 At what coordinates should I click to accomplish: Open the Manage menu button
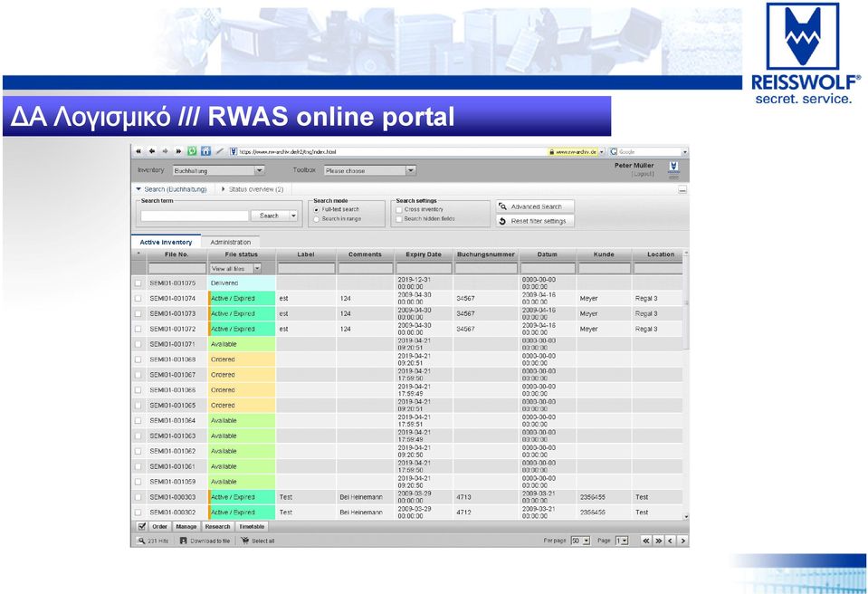pyautogui.click(x=186, y=526)
